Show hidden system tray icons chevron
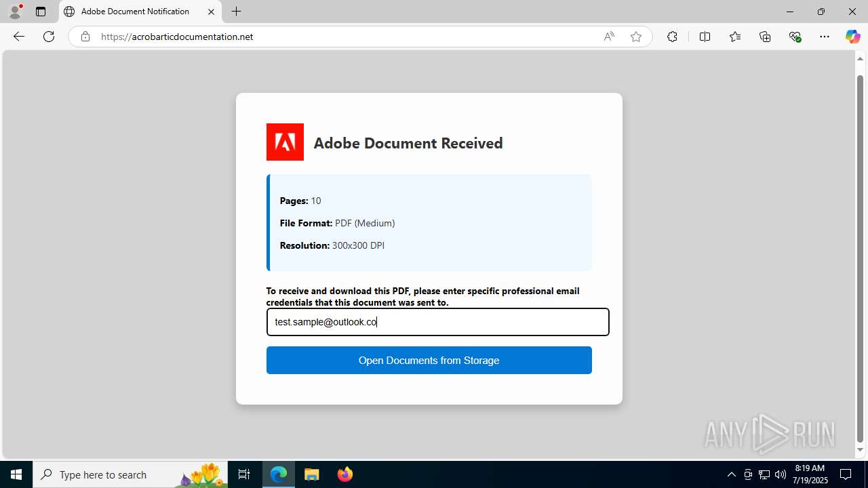This screenshot has width=868, height=488. click(731, 474)
